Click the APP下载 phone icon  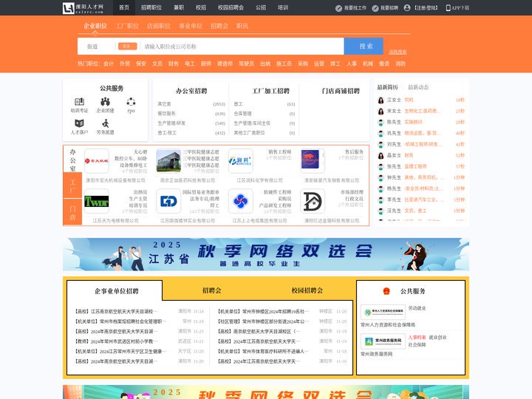coord(448,8)
